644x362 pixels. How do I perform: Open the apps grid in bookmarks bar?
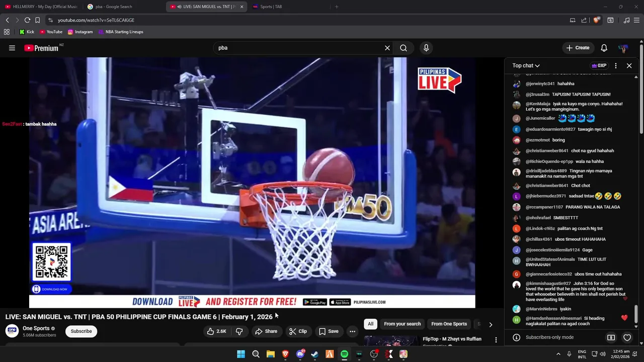pos(7,32)
